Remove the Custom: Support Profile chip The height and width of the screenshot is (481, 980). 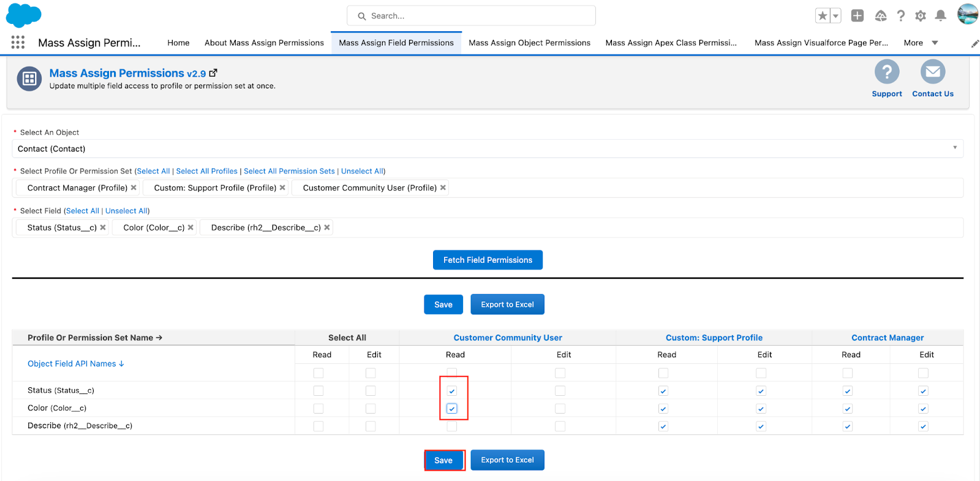[x=282, y=187]
